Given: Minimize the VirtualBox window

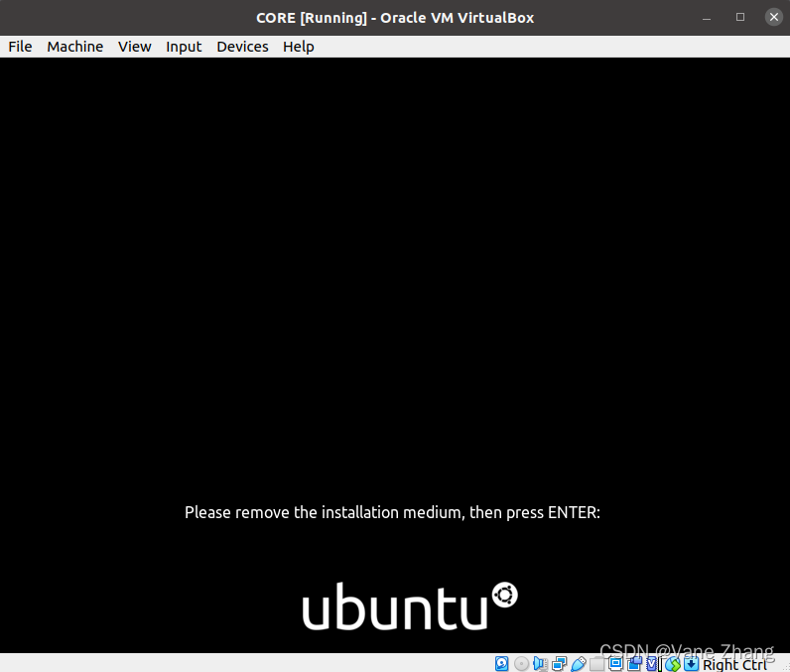Looking at the screenshot, I should tap(707, 18).
